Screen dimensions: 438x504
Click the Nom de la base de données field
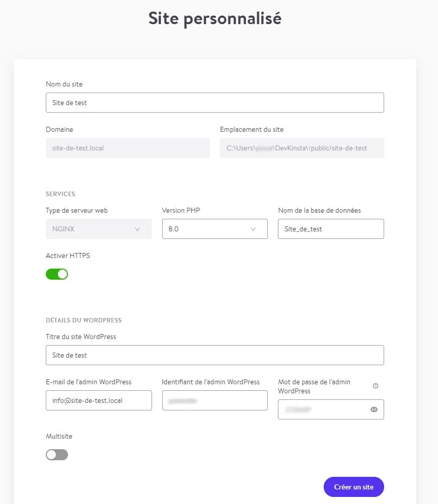click(x=331, y=229)
